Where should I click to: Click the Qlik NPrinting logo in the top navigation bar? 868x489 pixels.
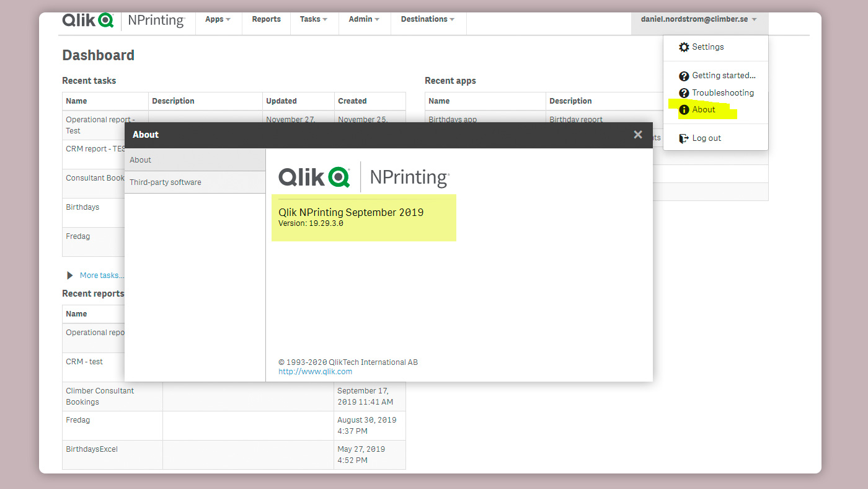pyautogui.click(x=123, y=20)
